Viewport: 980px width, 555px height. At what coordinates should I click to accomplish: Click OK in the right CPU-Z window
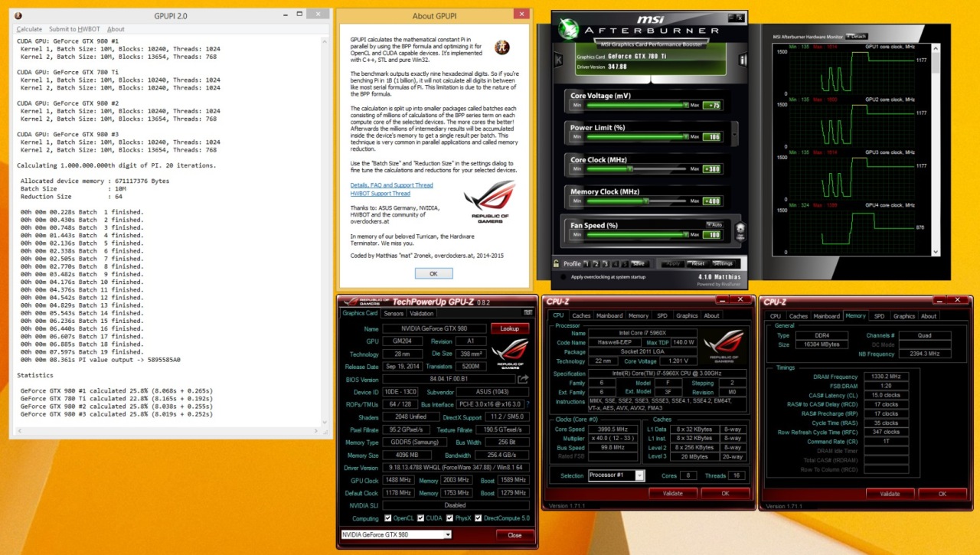(x=942, y=494)
